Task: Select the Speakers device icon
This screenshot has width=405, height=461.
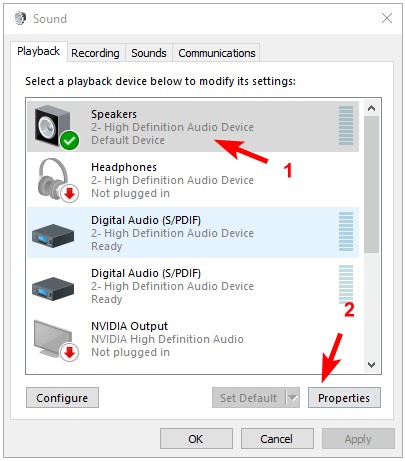Action: [x=55, y=127]
